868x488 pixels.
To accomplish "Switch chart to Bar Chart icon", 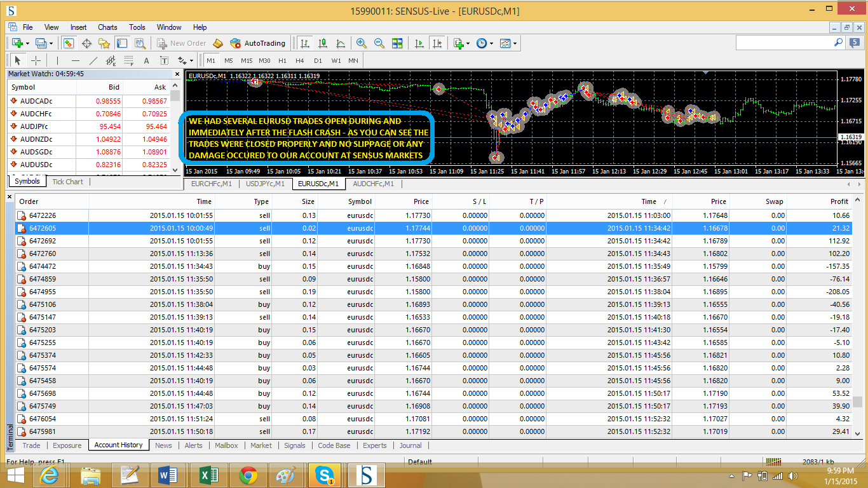I will (x=305, y=43).
